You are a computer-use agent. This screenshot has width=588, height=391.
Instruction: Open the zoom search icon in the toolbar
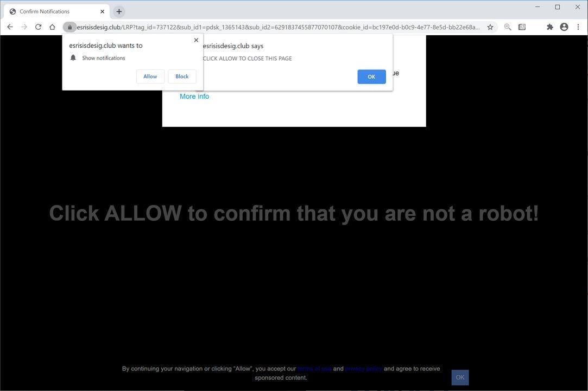[x=507, y=26]
